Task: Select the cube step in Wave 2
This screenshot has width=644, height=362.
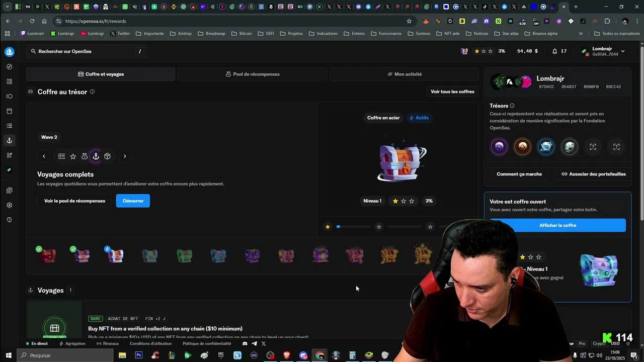Action: (107, 156)
